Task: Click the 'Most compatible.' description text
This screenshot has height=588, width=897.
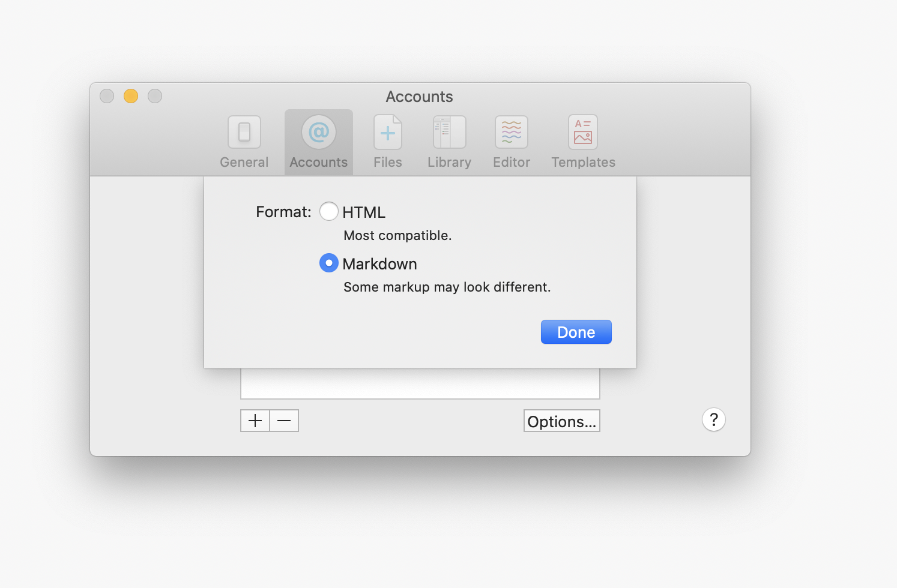Action: (397, 235)
